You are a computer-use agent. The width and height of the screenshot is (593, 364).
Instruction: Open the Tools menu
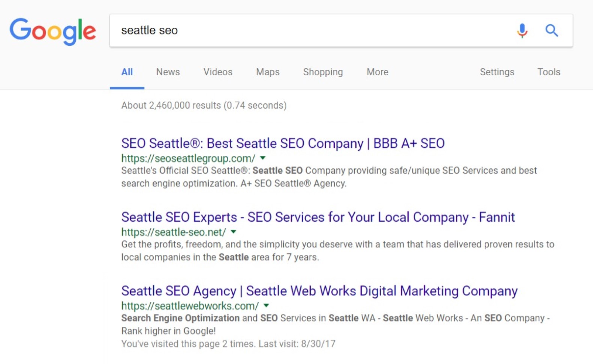coord(549,72)
